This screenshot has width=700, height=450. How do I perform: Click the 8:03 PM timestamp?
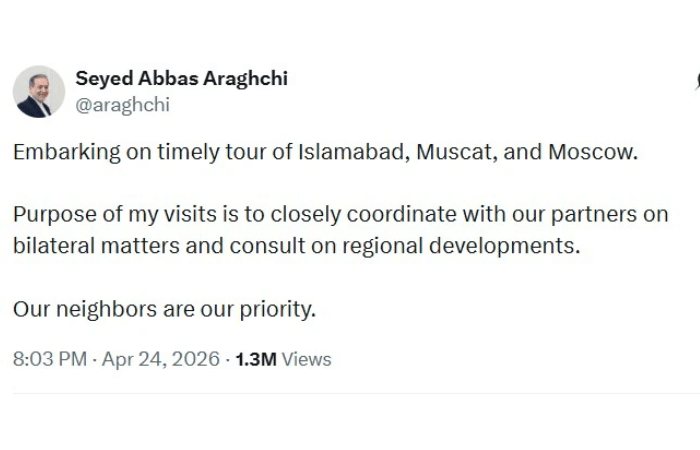[50, 359]
